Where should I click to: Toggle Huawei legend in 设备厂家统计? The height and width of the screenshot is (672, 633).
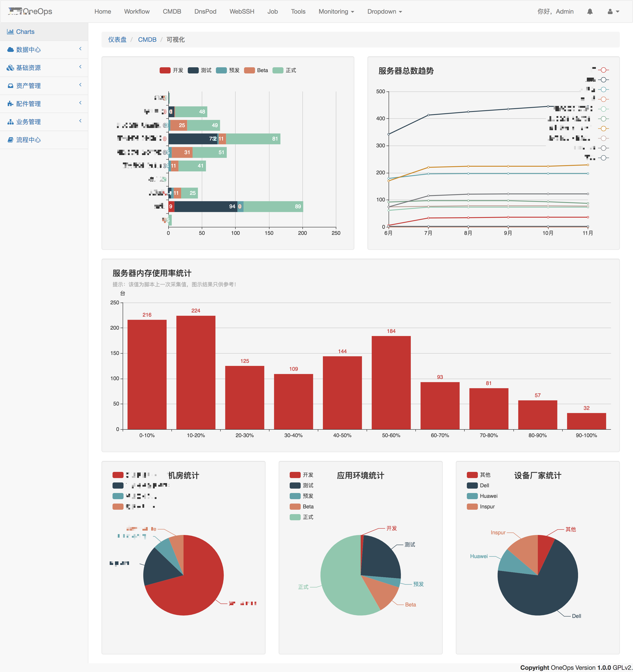pos(482,496)
